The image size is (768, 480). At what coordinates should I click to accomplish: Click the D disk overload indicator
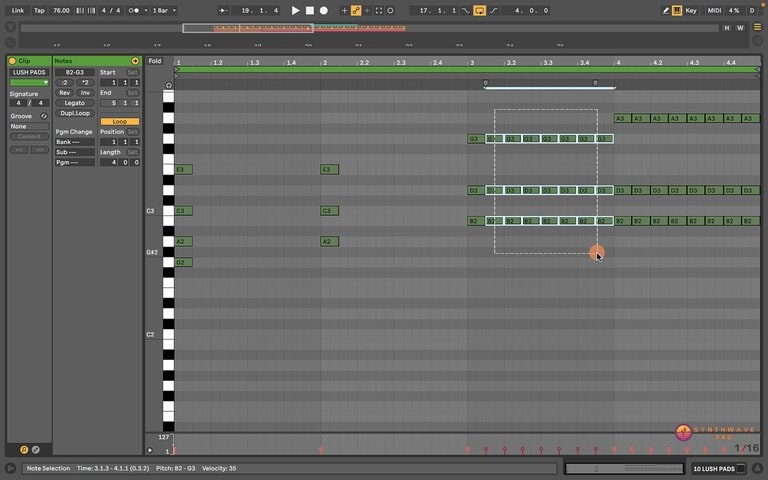coord(752,10)
